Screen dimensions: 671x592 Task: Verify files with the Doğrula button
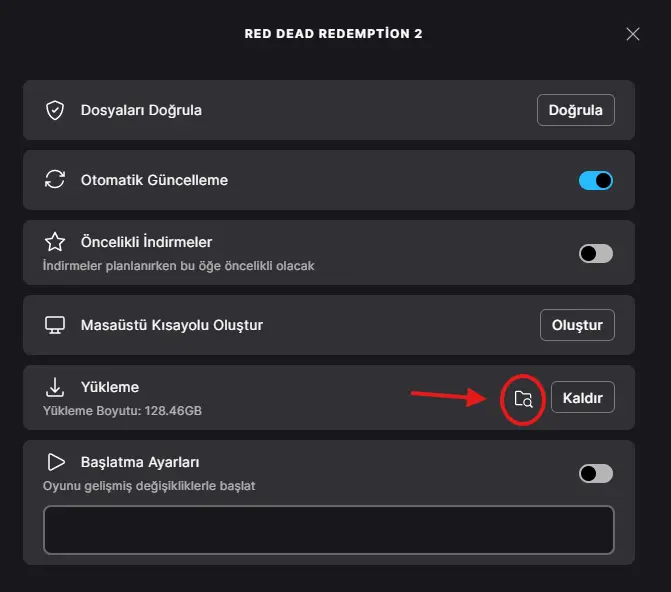[x=576, y=110]
